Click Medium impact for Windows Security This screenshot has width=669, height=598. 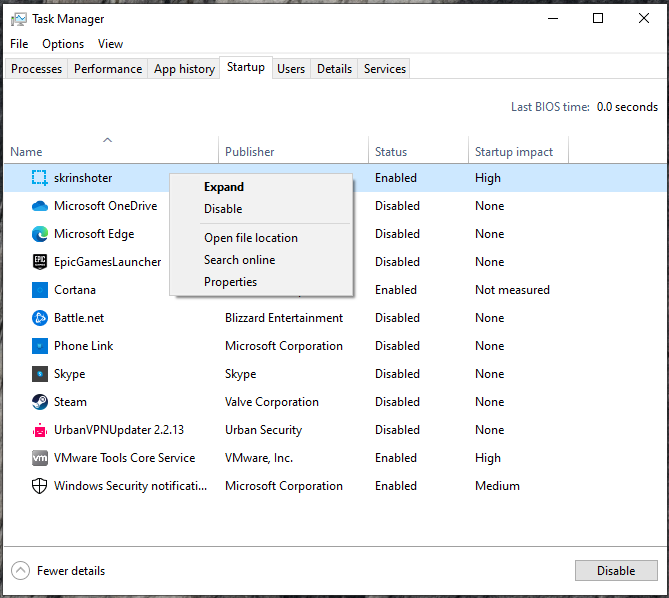(497, 486)
